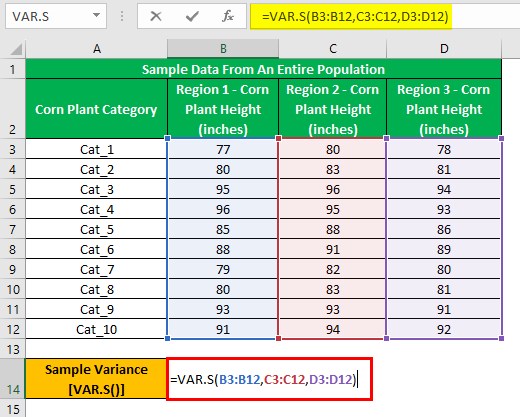Select row 2 header
The width and height of the screenshot is (520, 417).
point(13,109)
